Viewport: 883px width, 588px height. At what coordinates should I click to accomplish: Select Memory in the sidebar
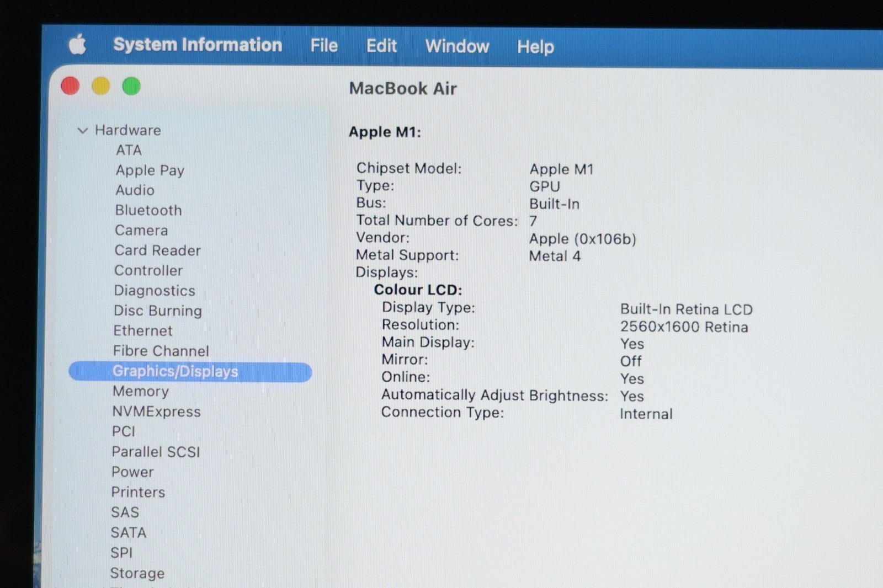140,391
